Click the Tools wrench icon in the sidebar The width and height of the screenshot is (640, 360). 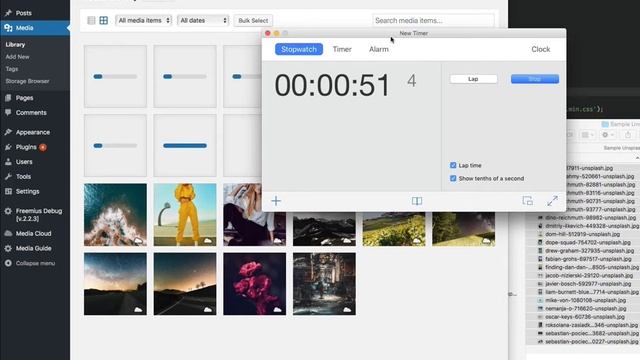(x=8, y=176)
